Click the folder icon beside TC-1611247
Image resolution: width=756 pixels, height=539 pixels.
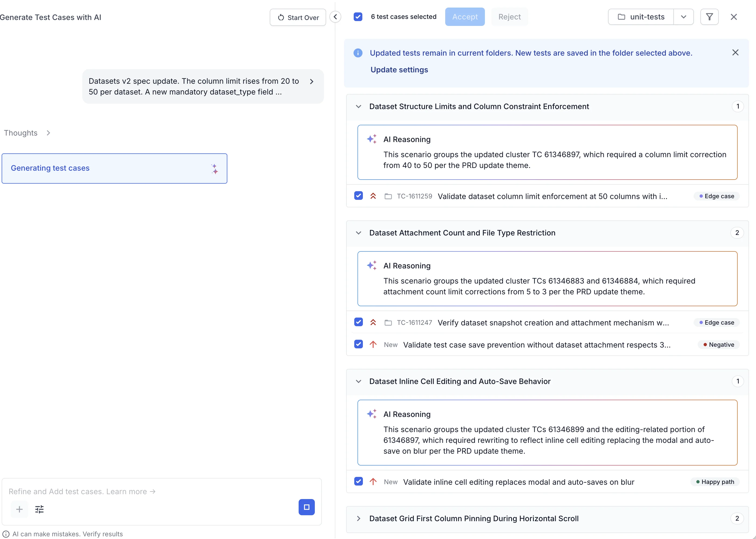click(x=388, y=323)
